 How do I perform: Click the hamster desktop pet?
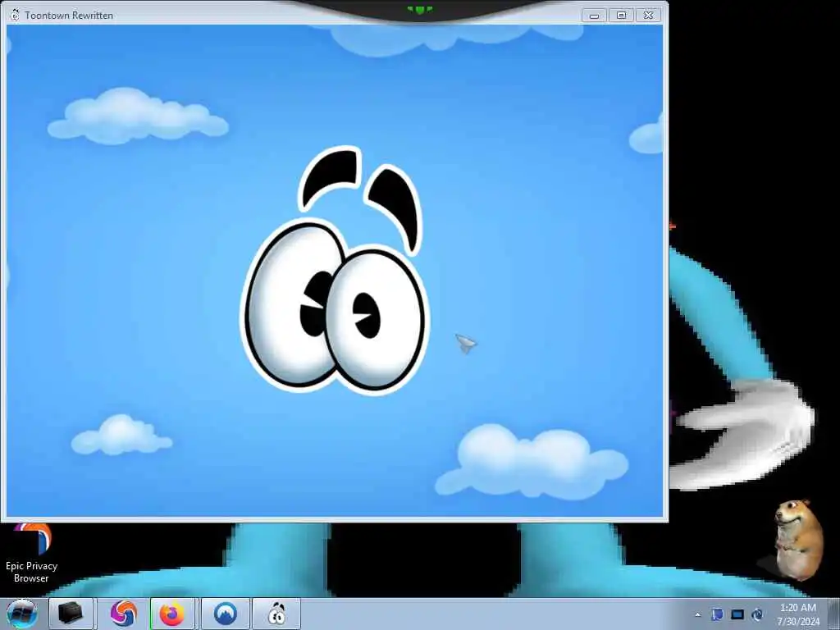[797, 540]
